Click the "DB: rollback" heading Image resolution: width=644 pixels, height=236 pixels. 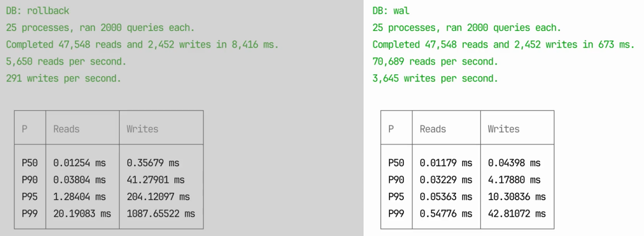pyautogui.click(x=38, y=11)
